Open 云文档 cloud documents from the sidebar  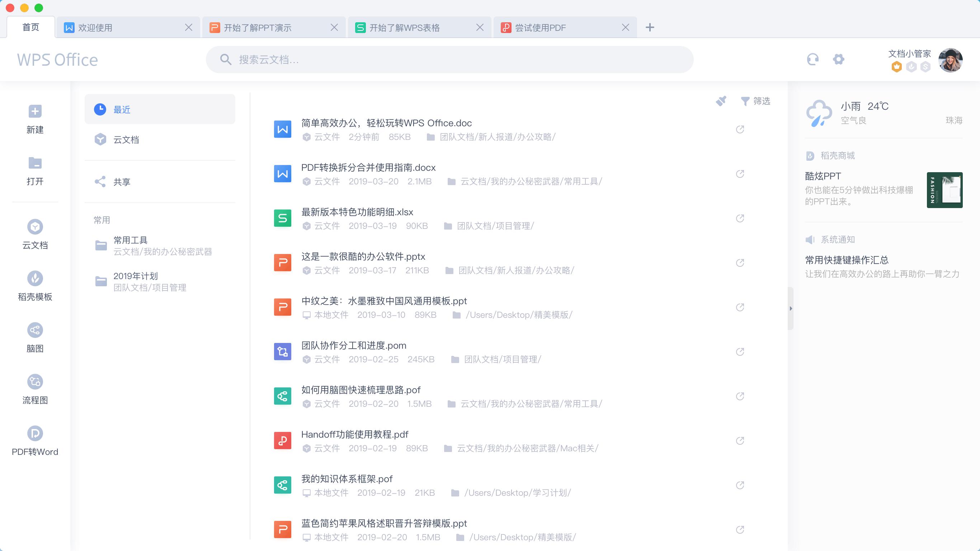click(x=35, y=233)
